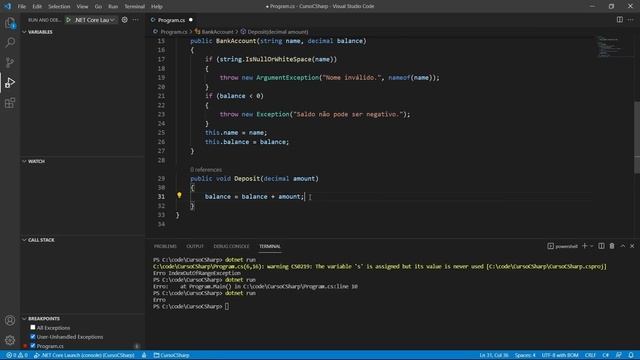Click the terminal prompt input line
The image size is (640, 360).
191,306
